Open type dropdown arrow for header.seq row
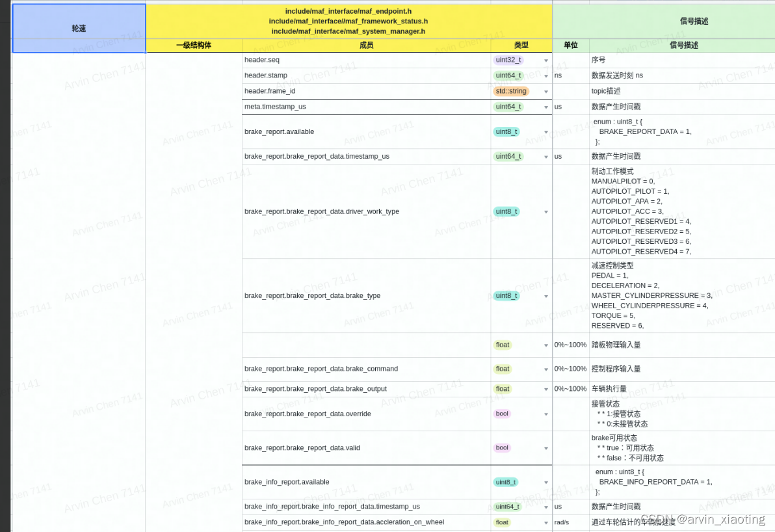 coord(546,60)
